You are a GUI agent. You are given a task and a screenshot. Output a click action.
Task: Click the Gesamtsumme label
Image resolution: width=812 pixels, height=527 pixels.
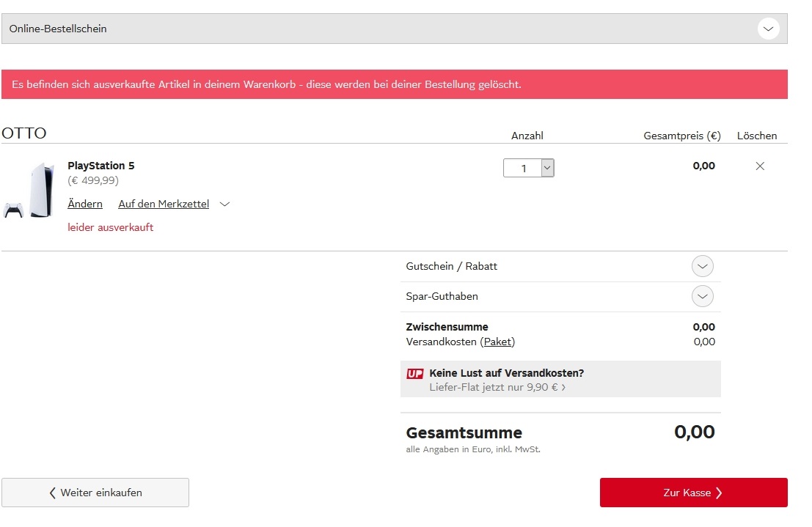point(464,432)
